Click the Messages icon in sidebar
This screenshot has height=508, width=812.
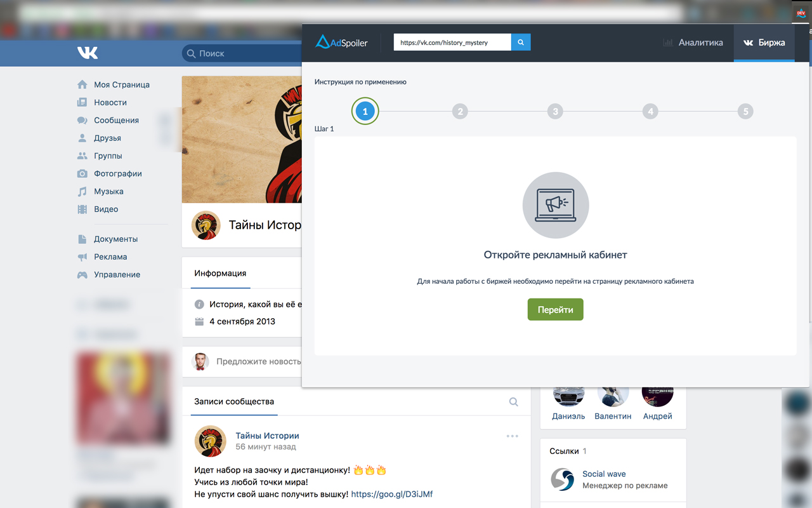(x=82, y=120)
